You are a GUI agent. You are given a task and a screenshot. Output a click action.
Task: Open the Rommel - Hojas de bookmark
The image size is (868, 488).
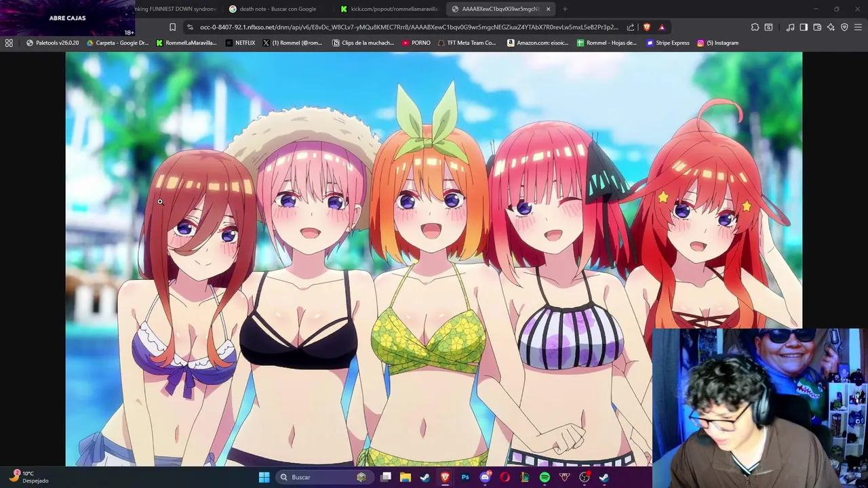(606, 43)
